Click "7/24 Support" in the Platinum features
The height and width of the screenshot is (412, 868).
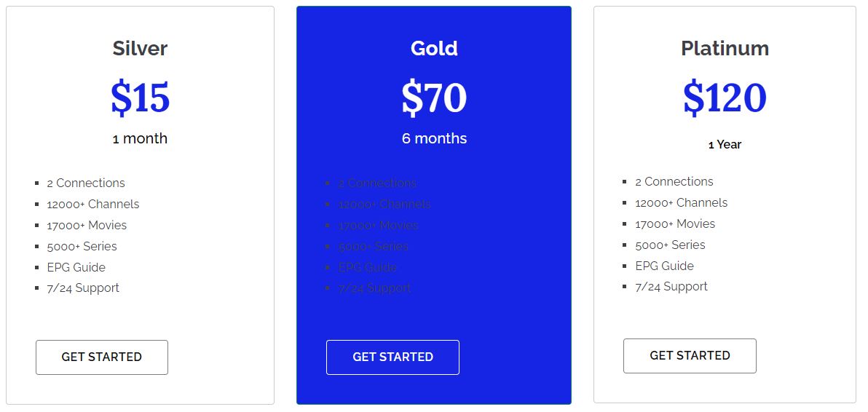point(671,286)
